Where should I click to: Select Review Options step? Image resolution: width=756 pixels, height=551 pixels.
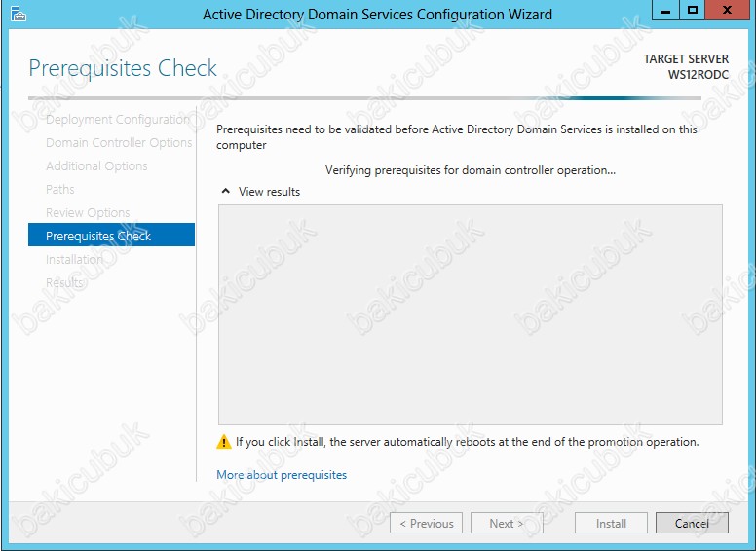(x=88, y=212)
